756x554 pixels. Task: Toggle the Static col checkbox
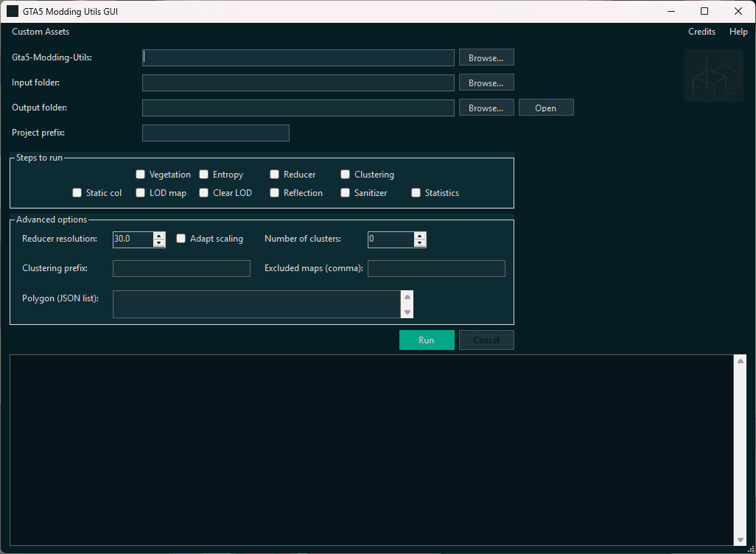pyautogui.click(x=77, y=192)
